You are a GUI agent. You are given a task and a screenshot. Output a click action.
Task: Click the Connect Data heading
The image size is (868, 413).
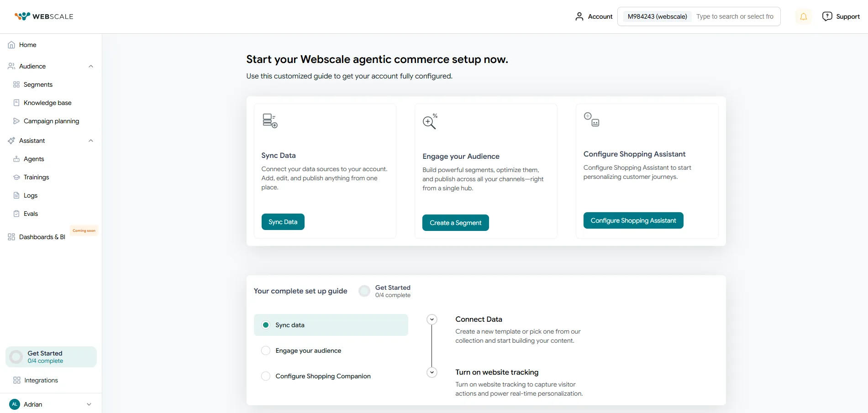coord(479,319)
